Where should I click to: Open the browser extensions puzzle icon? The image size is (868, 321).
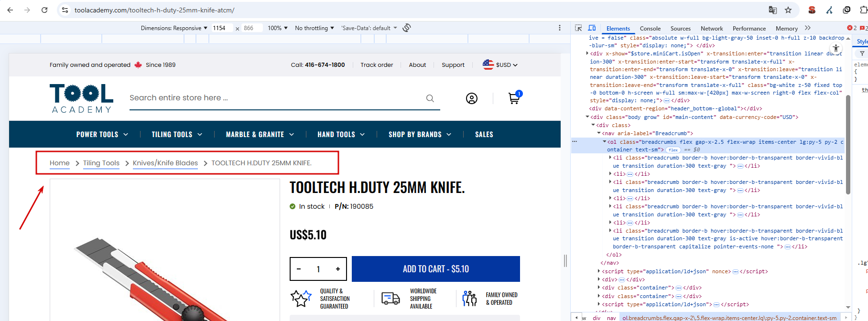click(x=863, y=10)
